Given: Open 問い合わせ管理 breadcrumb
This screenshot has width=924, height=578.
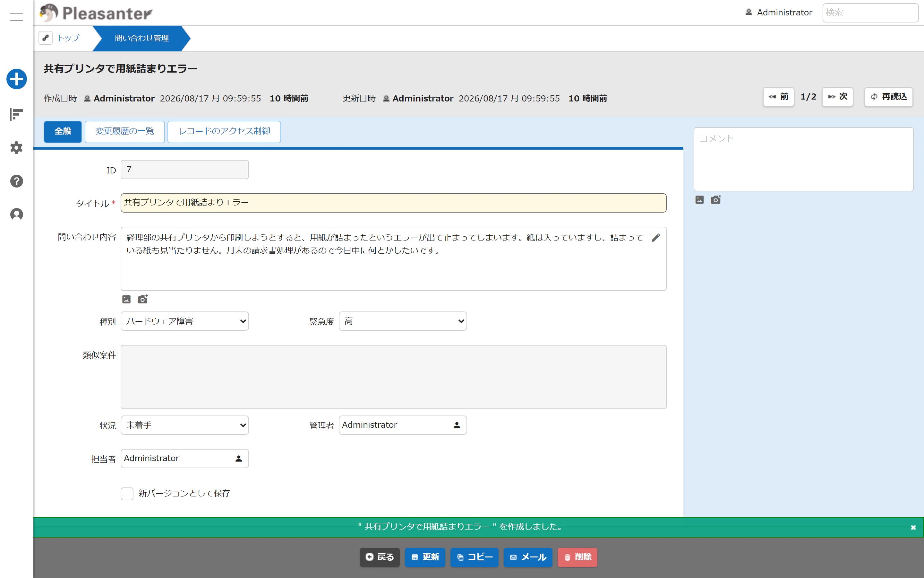Looking at the screenshot, I should (142, 38).
